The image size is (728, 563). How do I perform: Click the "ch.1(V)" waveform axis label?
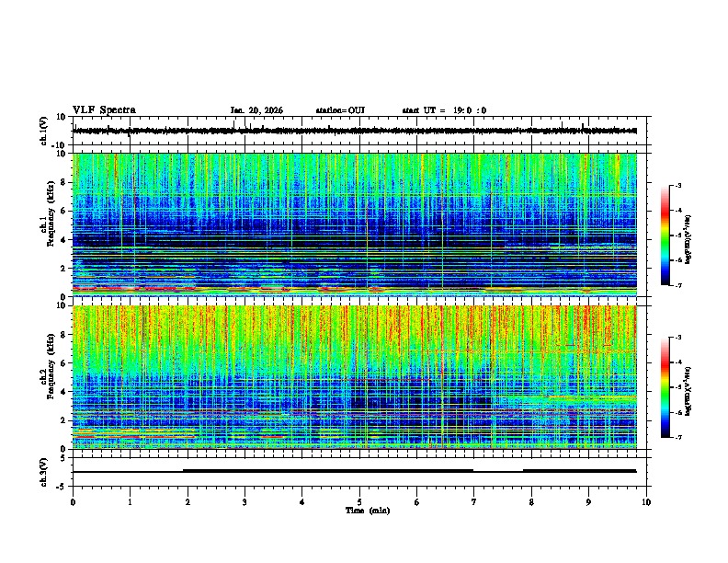(44, 131)
